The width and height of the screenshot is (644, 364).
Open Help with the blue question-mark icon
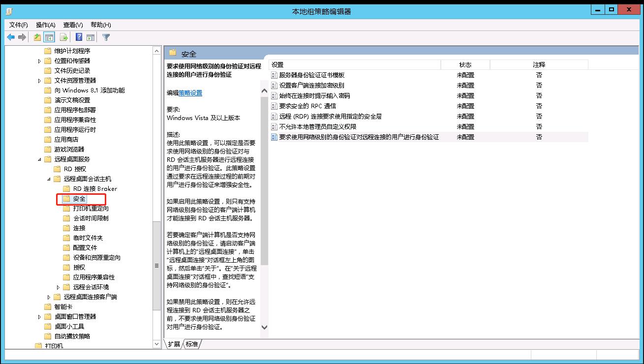(x=79, y=37)
